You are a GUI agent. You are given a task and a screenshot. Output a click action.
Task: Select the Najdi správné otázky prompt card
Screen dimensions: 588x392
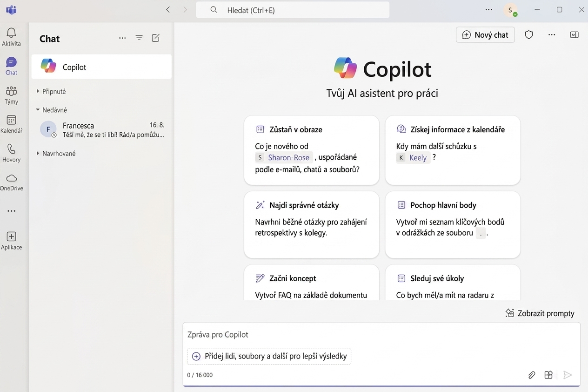pos(312,224)
